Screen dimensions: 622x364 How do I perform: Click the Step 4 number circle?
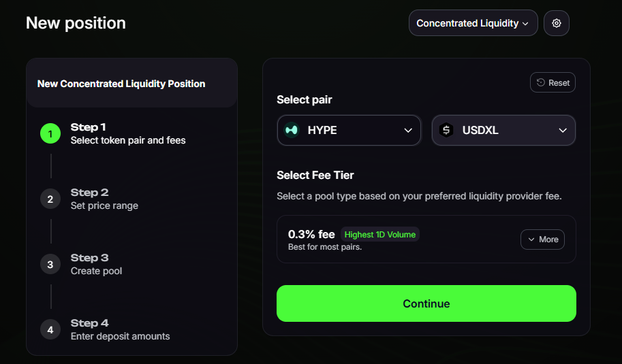[x=50, y=329]
